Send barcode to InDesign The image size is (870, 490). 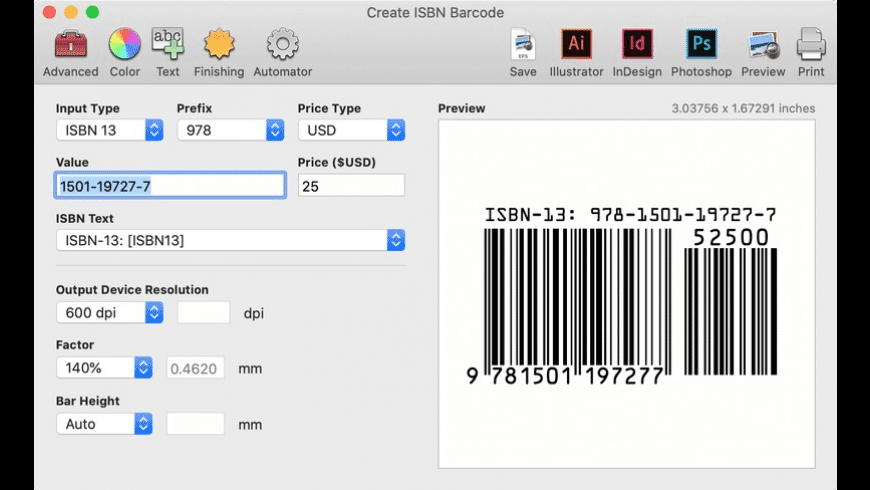(x=637, y=45)
